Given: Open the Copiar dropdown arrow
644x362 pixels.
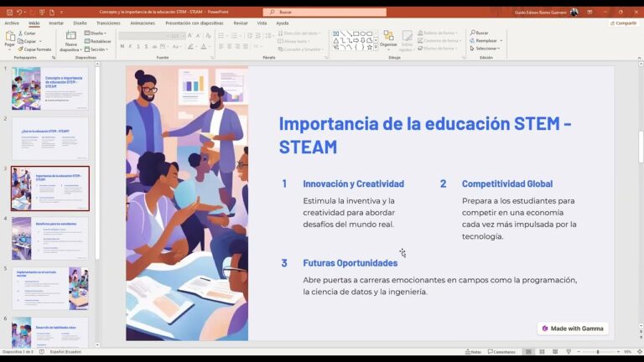Looking at the screenshot, I should (x=40, y=41).
